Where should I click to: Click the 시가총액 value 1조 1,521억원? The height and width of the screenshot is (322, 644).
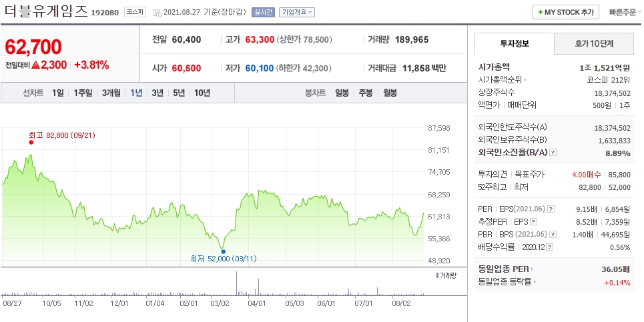[605, 68]
